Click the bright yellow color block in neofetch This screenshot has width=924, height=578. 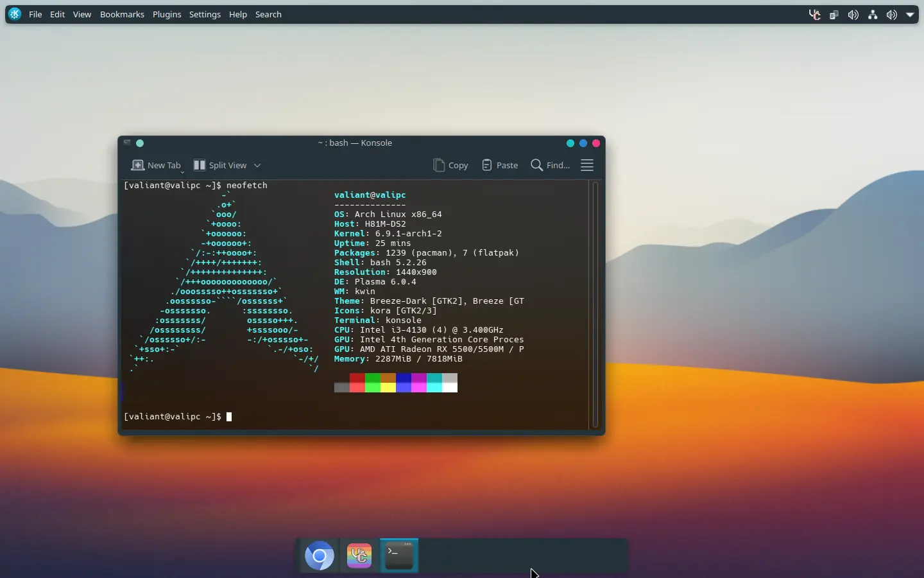pos(388,387)
